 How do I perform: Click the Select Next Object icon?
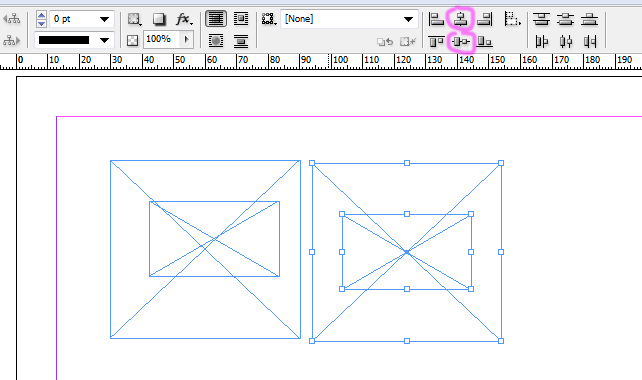point(12,41)
